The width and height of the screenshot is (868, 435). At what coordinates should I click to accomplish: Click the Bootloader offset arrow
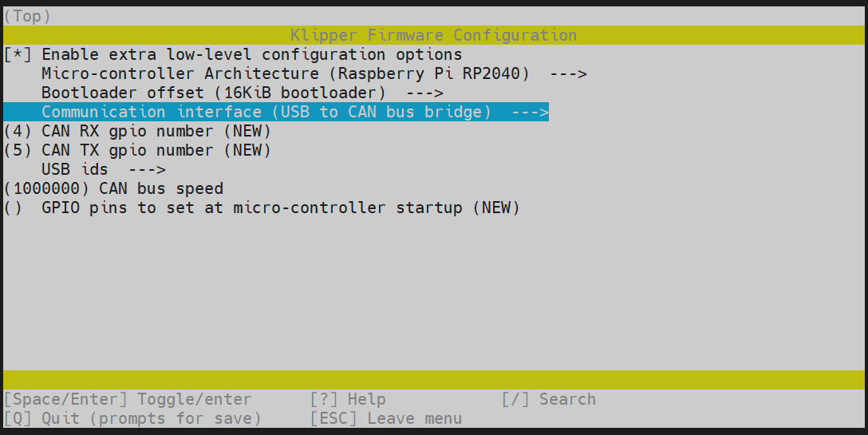[x=424, y=93]
